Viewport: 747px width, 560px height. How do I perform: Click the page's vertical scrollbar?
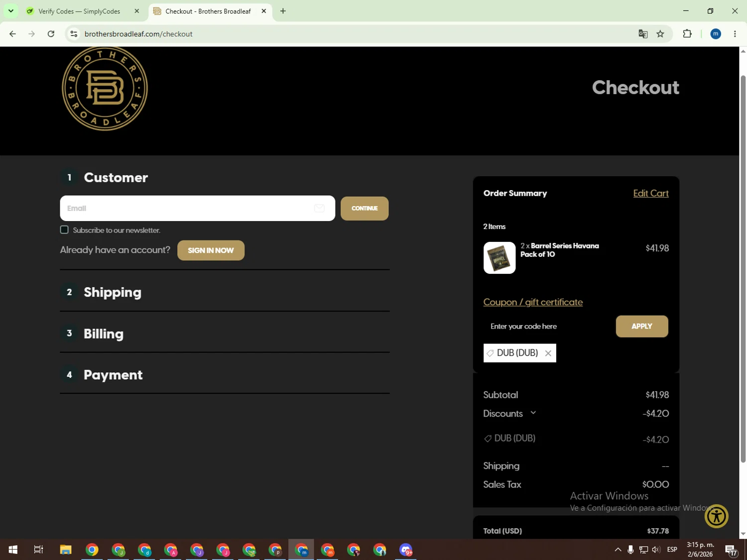[x=743, y=269]
